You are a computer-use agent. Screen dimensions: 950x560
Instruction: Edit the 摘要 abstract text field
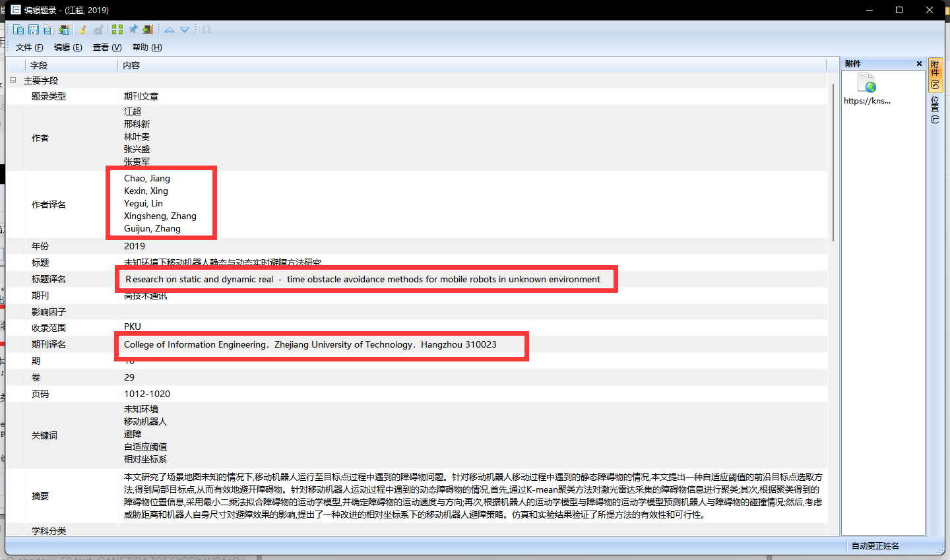pyautogui.click(x=462, y=496)
